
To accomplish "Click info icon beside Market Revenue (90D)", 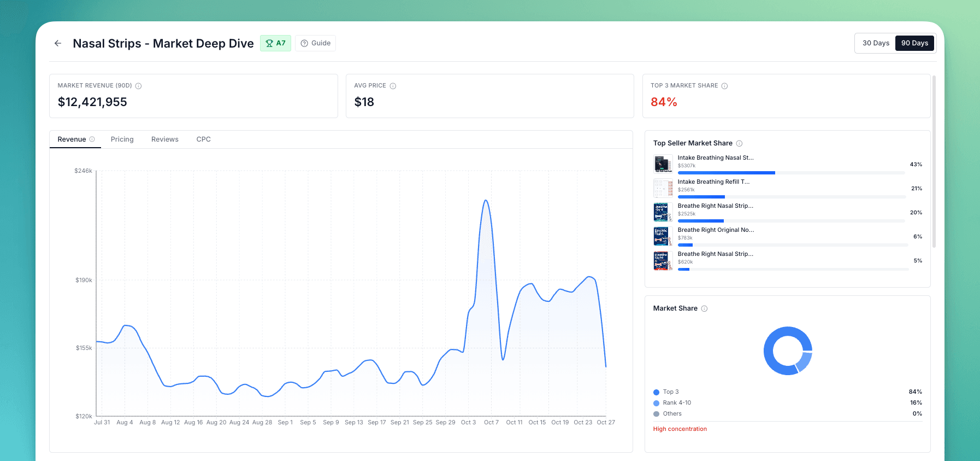I will [x=138, y=86].
